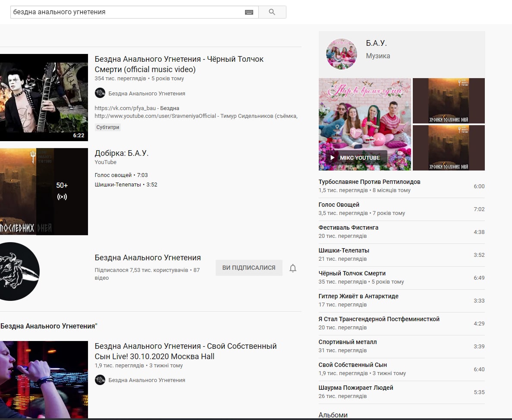Click the search magnifier button

click(272, 12)
